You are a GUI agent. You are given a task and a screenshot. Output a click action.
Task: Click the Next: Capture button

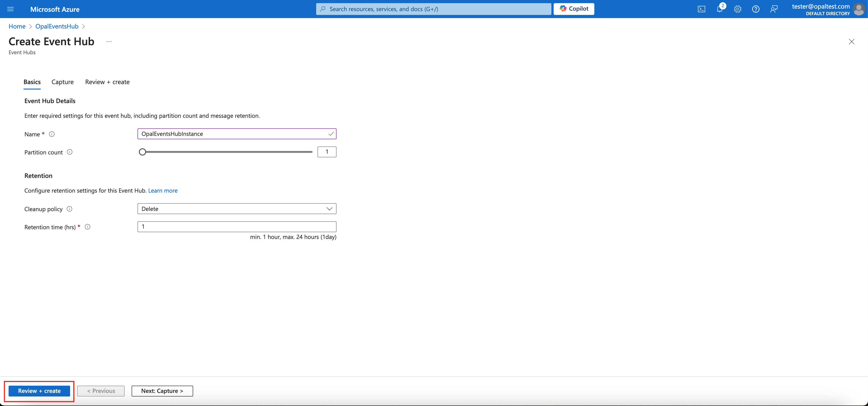coord(162,391)
